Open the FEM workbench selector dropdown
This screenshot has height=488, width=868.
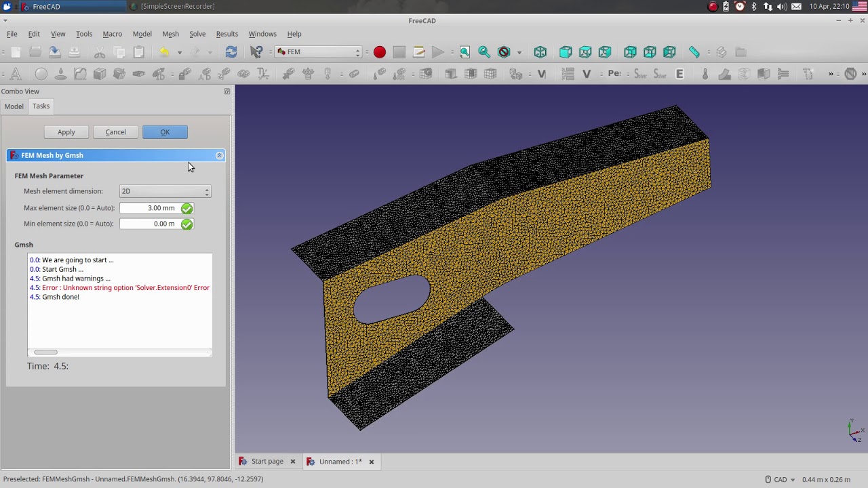pos(319,52)
